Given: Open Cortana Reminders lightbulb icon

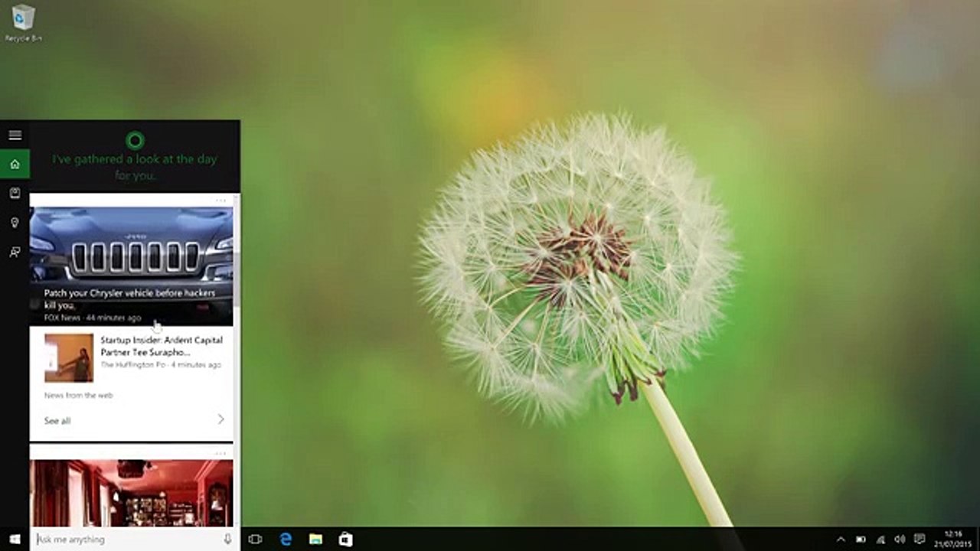Looking at the screenshot, I should (x=15, y=223).
